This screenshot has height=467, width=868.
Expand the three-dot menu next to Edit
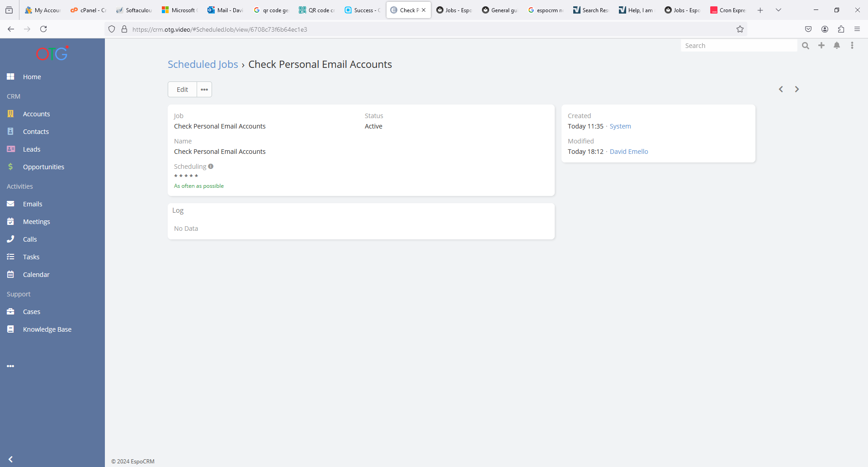(204, 90)
